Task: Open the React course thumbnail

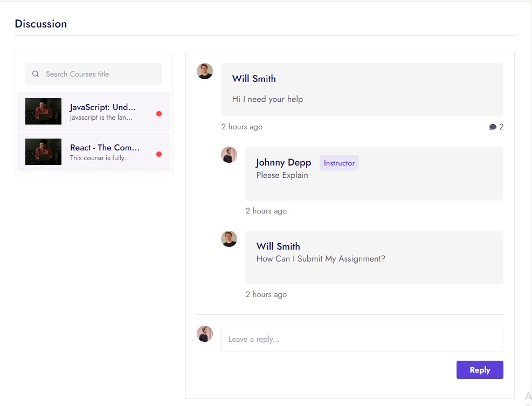Action: pyautogui.click(x=44, y=152)
